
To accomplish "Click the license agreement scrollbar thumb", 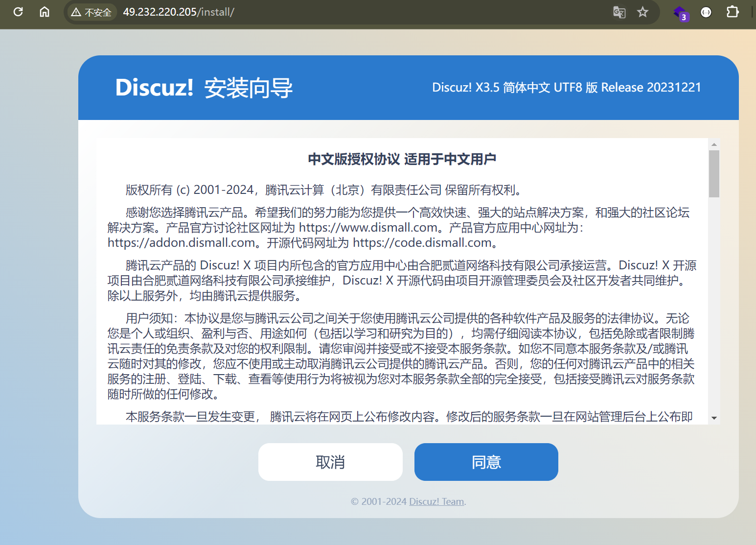I will (x=714, y=174).
